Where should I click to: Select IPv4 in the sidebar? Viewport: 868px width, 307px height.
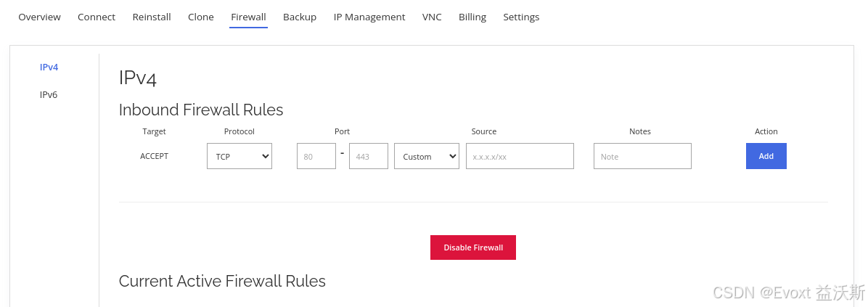point(49,67)
